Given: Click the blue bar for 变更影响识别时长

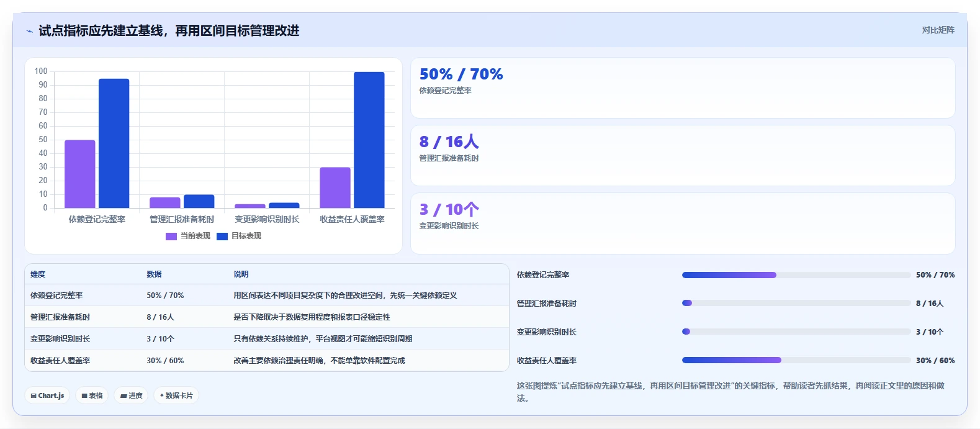Looking at the screenshot, I should [x=284, y=205].
